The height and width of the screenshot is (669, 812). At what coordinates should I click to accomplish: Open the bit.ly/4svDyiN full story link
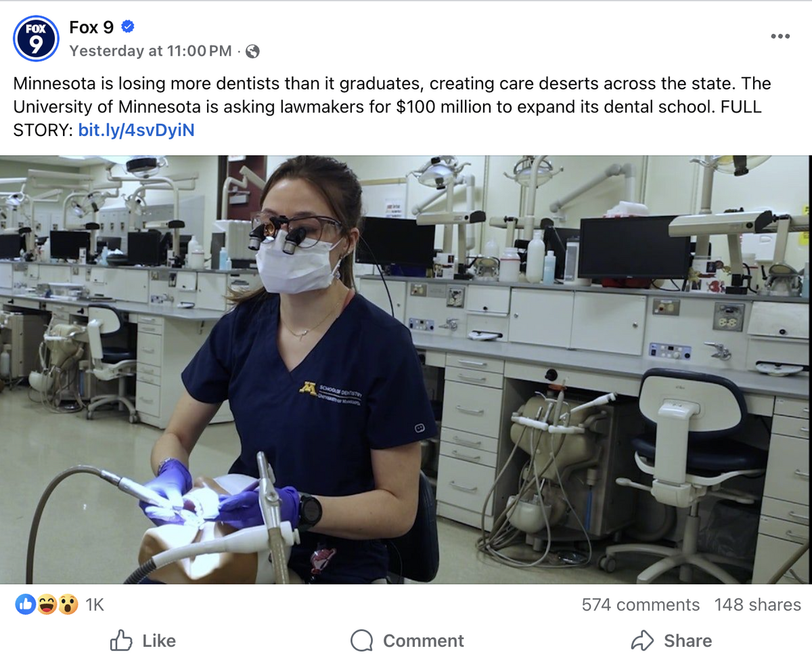(136, 130)
